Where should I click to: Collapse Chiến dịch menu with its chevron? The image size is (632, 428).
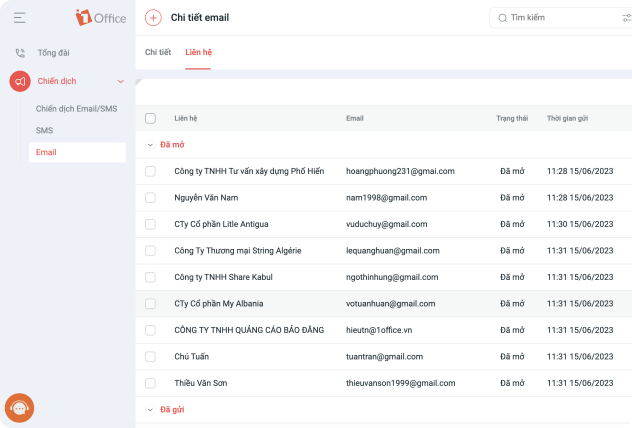point(121,81)
